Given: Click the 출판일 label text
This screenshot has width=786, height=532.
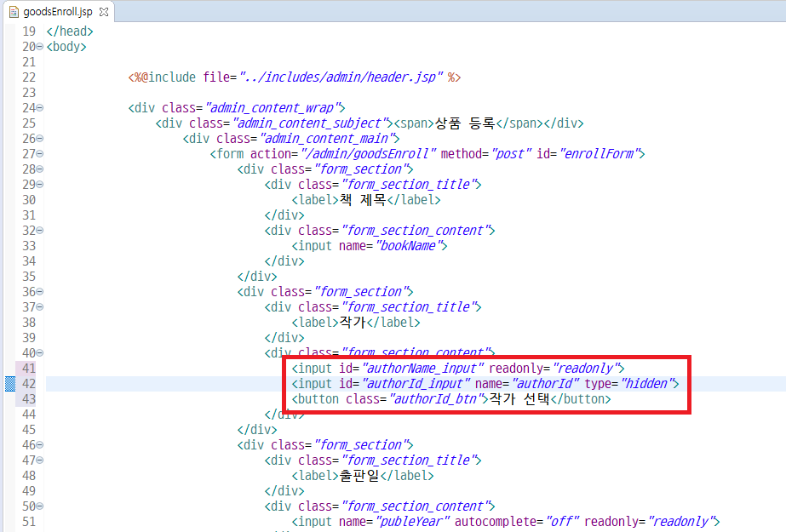Looking at the screenshot, I should (360, 475).
